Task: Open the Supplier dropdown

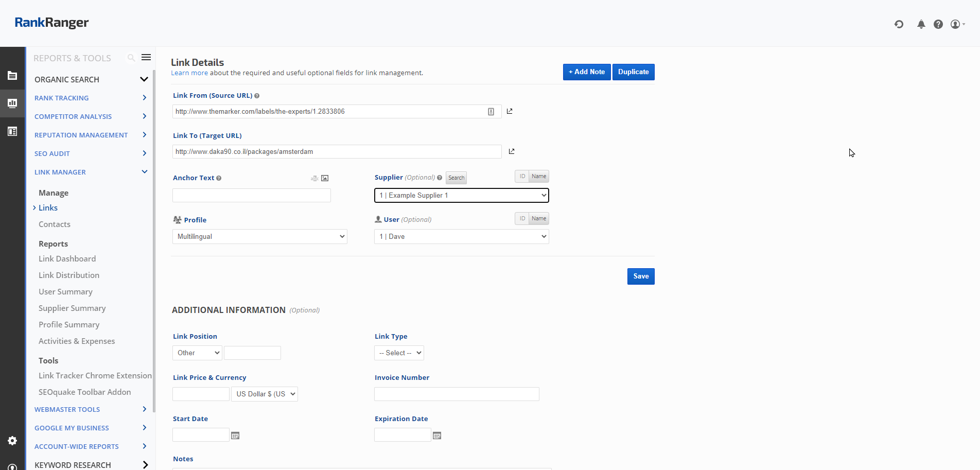Action: (x=461, y=196)
